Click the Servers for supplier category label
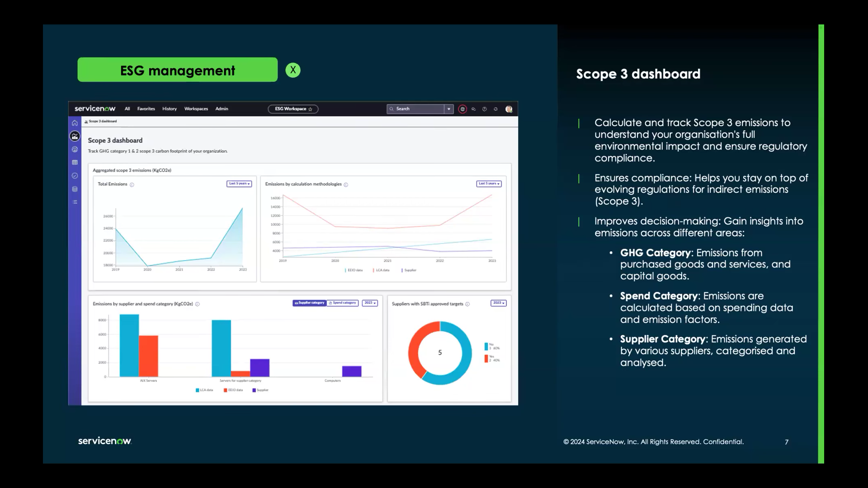Screen dimensions: 868x488 coord(241,381)
